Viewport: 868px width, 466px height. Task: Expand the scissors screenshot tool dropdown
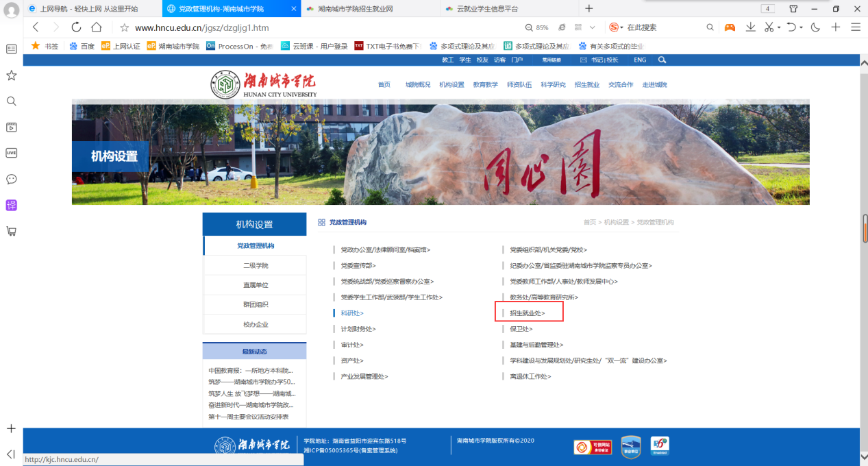(x=779, y=27)
